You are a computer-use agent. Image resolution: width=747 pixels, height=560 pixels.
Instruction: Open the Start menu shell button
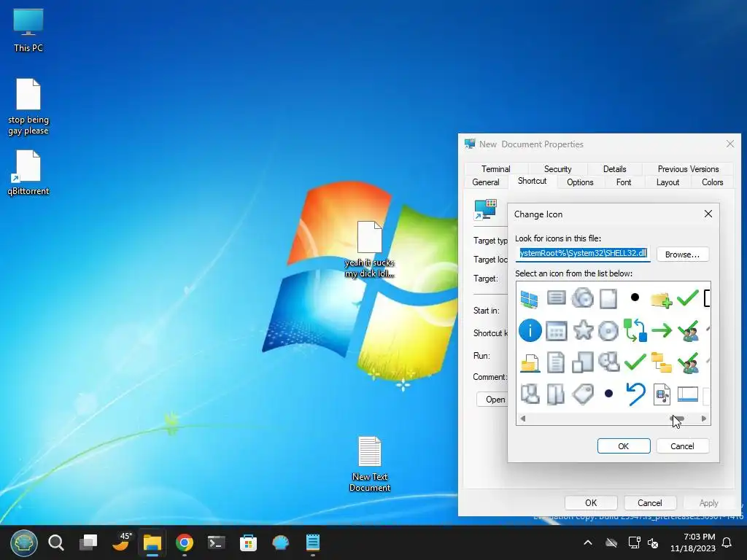(24, 542)
